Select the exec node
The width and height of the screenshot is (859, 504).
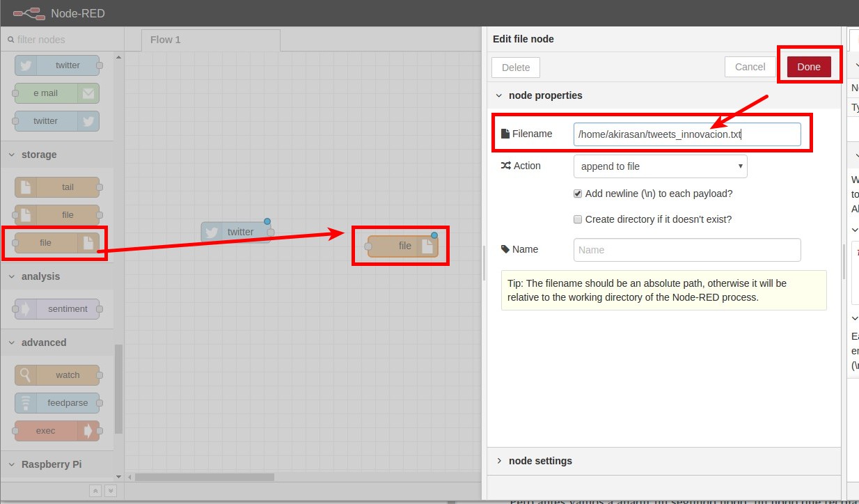coord(57,430)
